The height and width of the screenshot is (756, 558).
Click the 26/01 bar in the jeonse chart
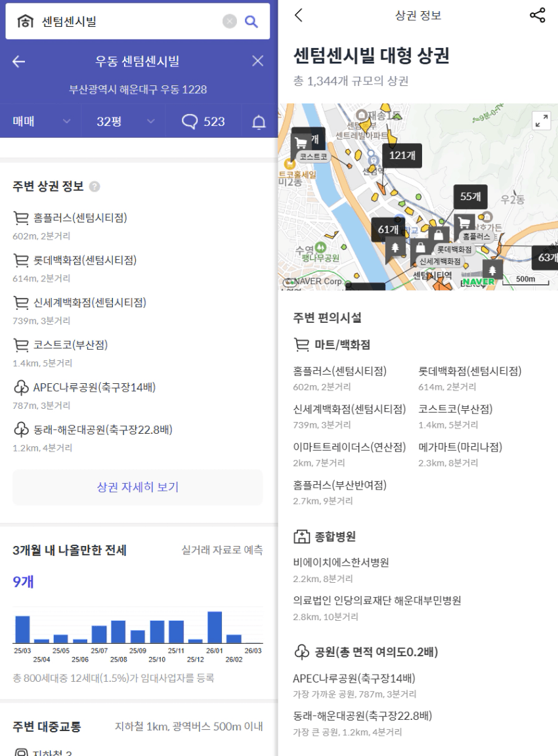tap(215, 627)
